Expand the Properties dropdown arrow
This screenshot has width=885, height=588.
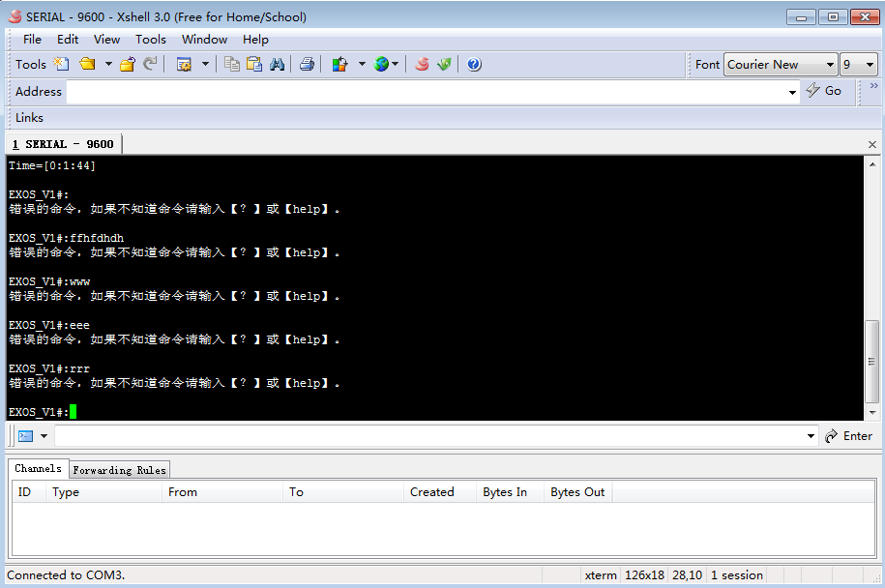click(x=205, y=65)
